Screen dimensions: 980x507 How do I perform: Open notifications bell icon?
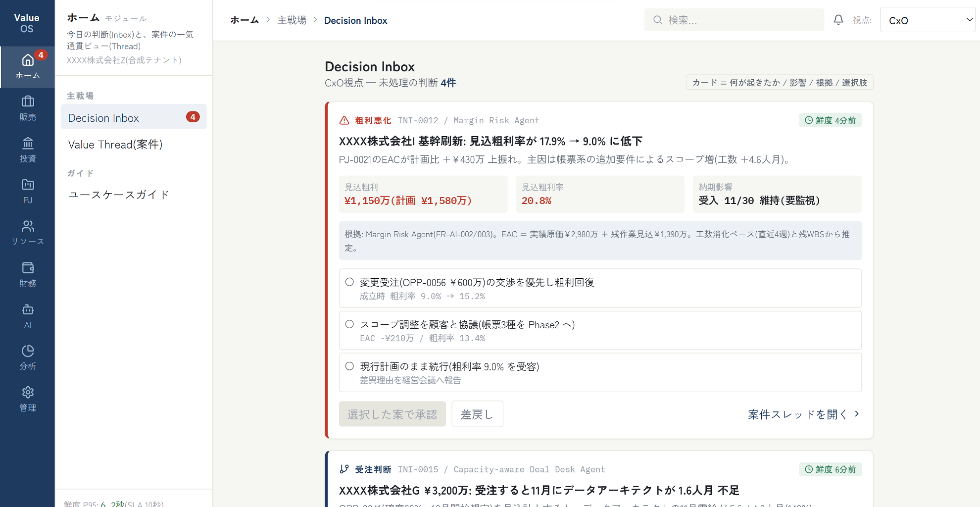coord(838,20)
